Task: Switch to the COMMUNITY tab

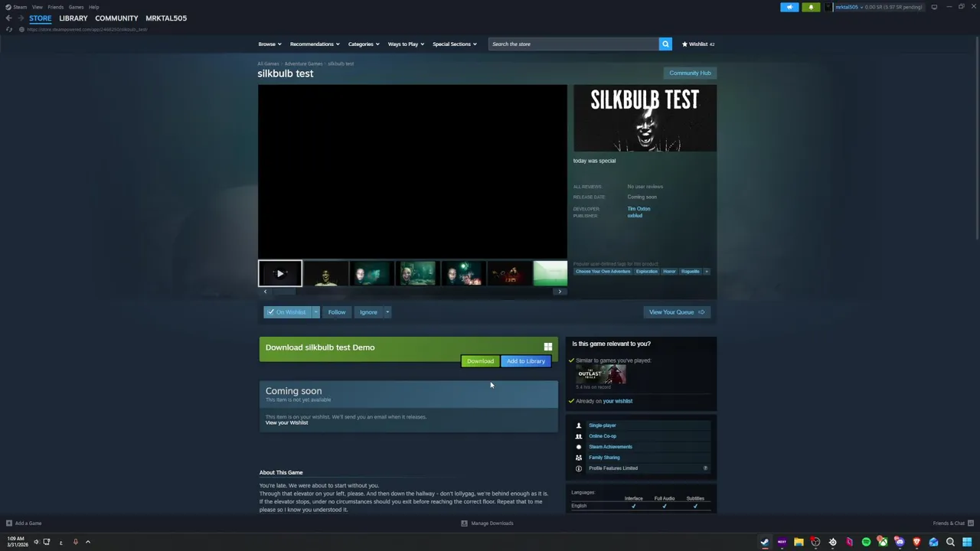Action: coord(116,18)
